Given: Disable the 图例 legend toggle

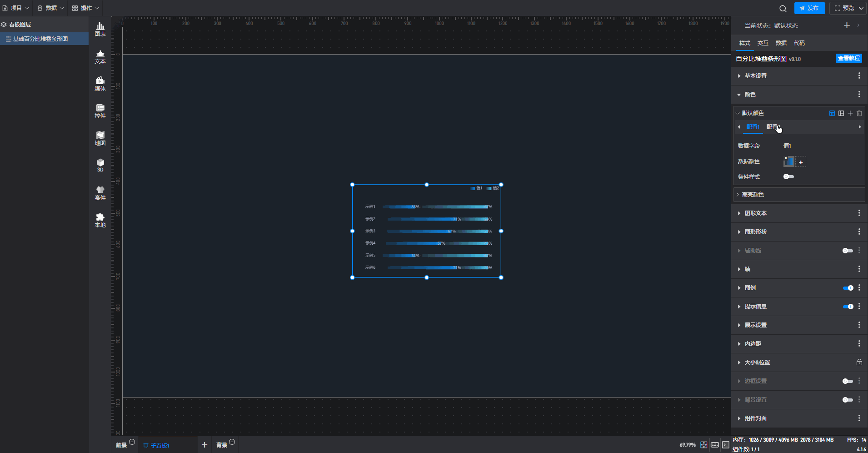Looking at the screenshot, I should tap(848, 288).
